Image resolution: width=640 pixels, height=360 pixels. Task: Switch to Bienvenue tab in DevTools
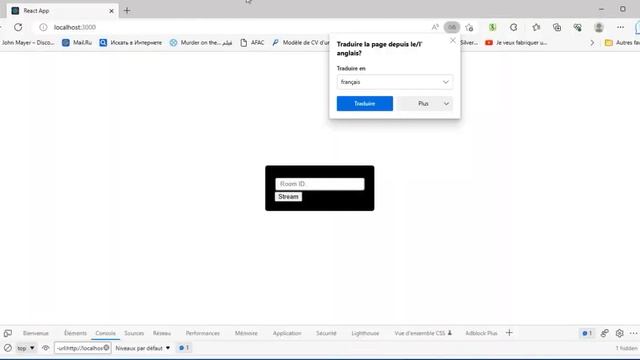point(36,333)
